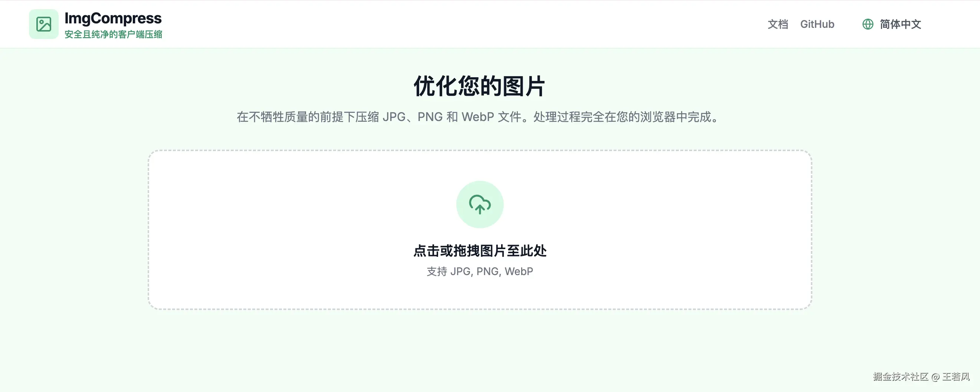980x392 pixels.
Task: Open the GitHub link in header
Action: (817, 24)
